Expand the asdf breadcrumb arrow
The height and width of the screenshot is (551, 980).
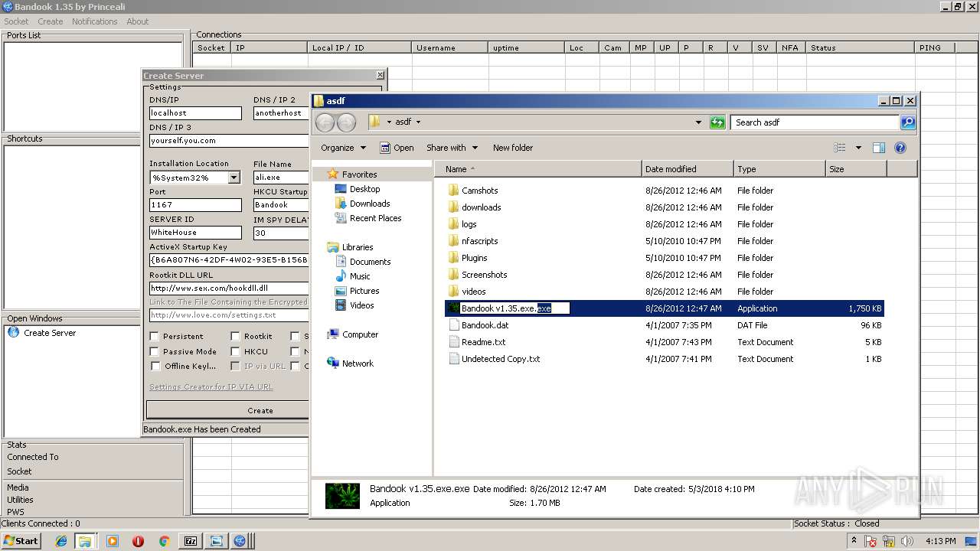click(x=418, y=122)
